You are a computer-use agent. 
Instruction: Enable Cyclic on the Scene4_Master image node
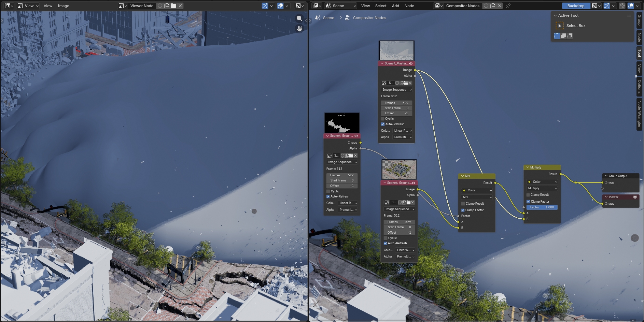point(383,119)
